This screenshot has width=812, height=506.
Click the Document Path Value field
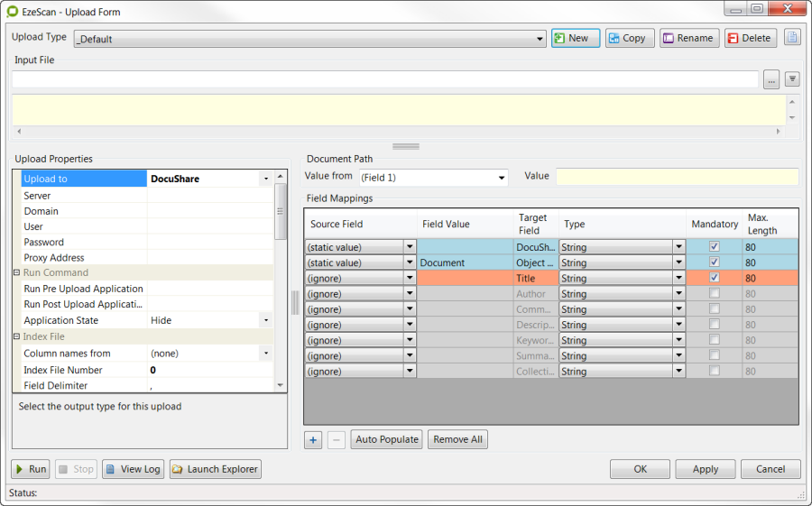[x=677, y=177]
